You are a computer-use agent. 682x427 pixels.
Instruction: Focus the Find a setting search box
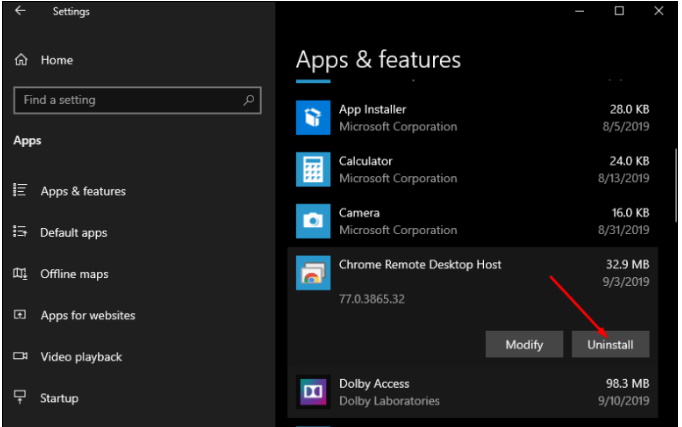coord(137,100)
